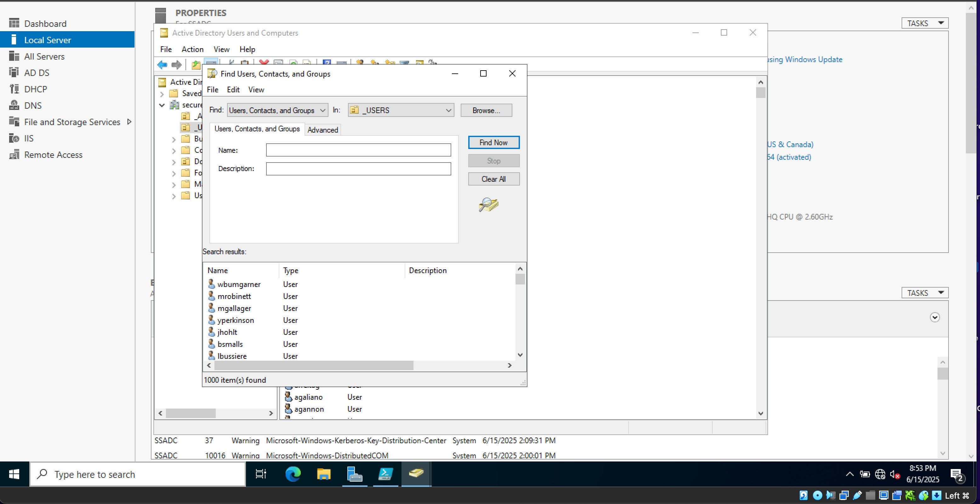
Task: Select user bsmalls in search results
Action: pos(230,344)
